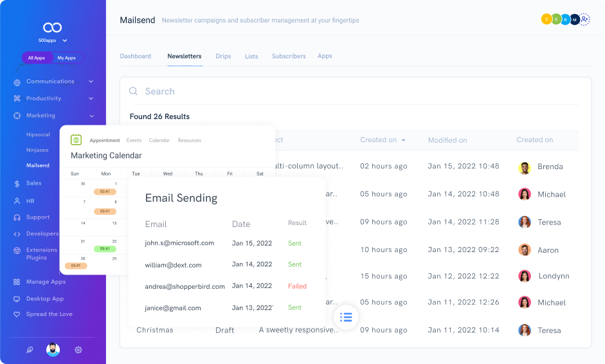Click Manage Apps in sidebar
Viewport: 605px width, 364px height.
(x=46, y=282)
